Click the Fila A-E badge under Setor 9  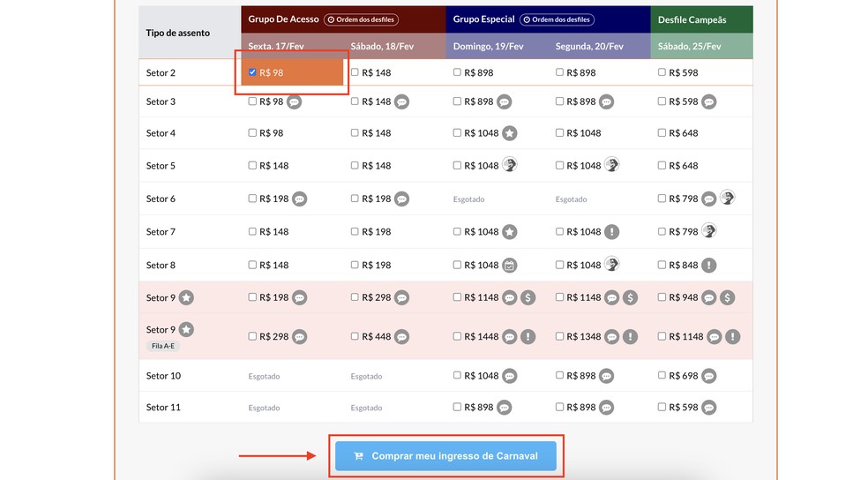163,346
